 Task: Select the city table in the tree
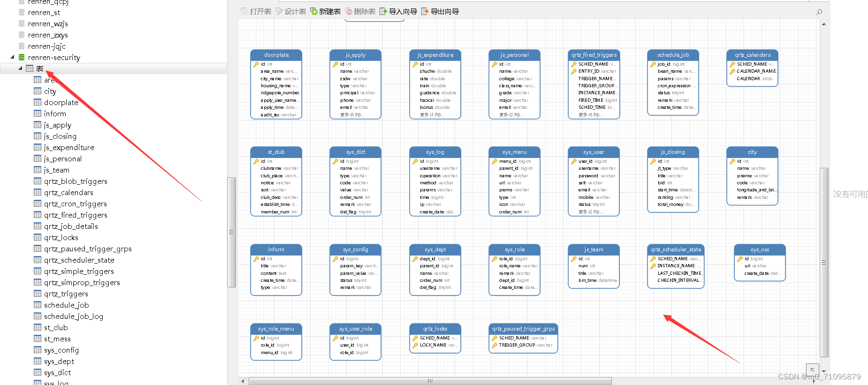point(50,91)
